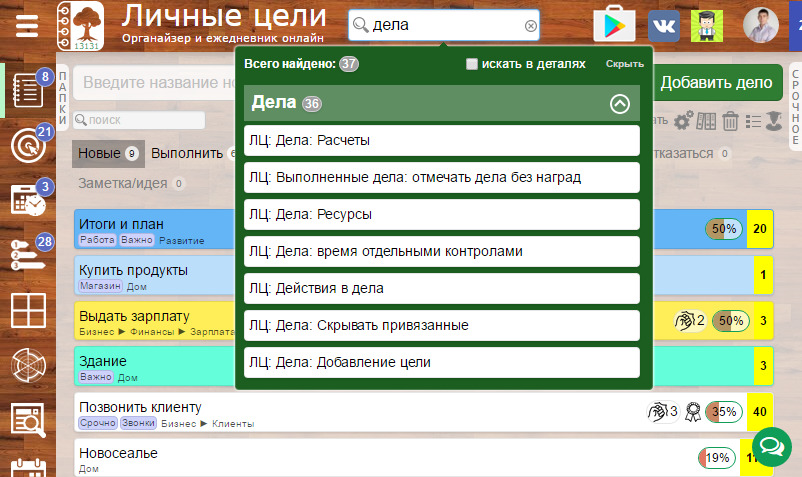Click the 50% progress on Выдать зарплату
Image resolution: width=802 pixels, height=477 pixels.
[x=731, y=321]
